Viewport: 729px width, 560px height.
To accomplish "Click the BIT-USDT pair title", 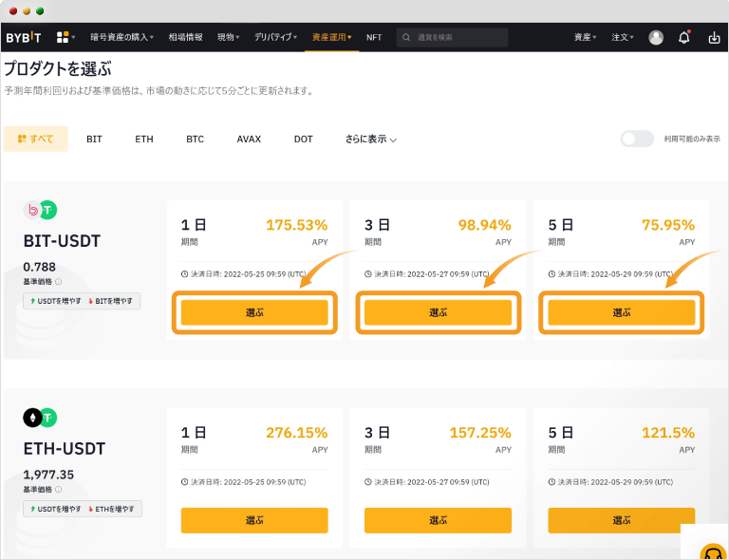I will (x=62, y=241).
